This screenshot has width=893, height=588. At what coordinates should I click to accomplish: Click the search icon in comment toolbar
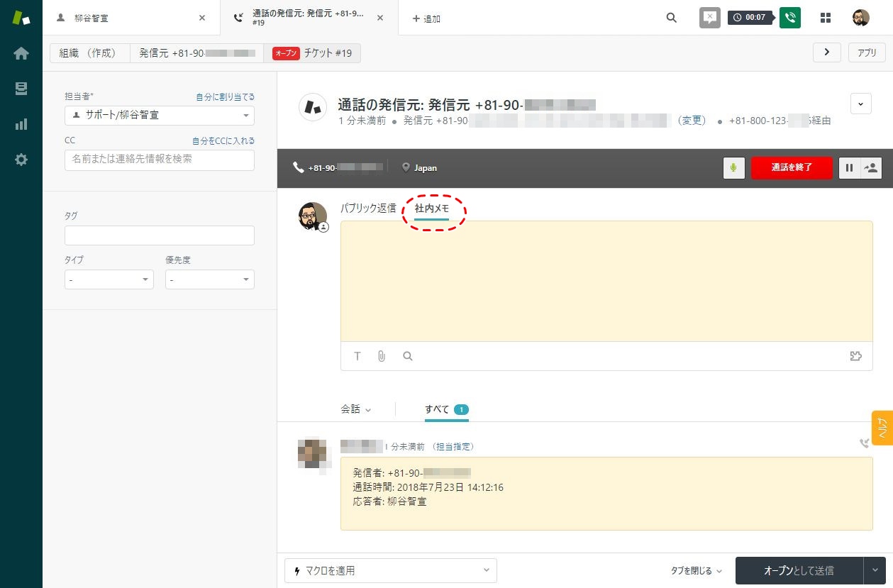point(408,356)
